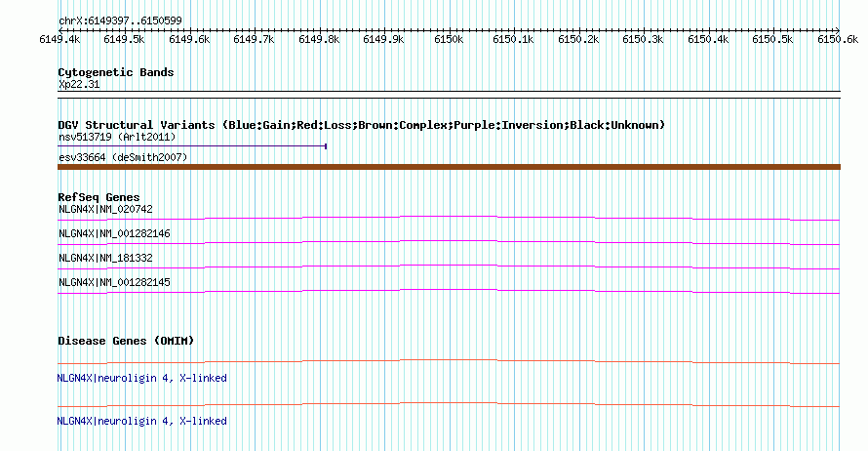Open variant esv33664 (deSmith2007) label
The width and height of the screenshot is (868, 451).
123,157
